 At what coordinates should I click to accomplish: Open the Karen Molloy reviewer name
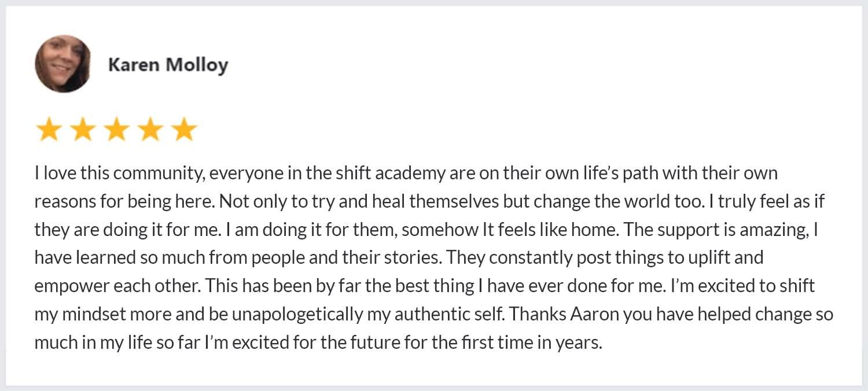coord(168,65)
